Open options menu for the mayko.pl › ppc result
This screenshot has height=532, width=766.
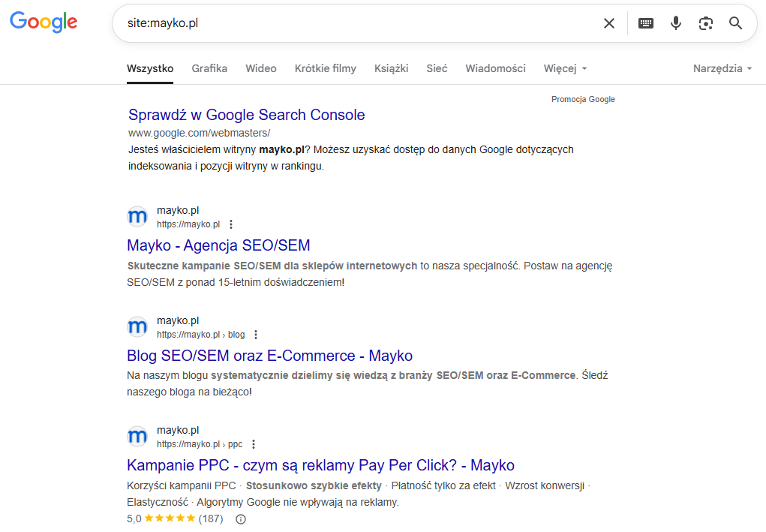click(x=253, y=444)
